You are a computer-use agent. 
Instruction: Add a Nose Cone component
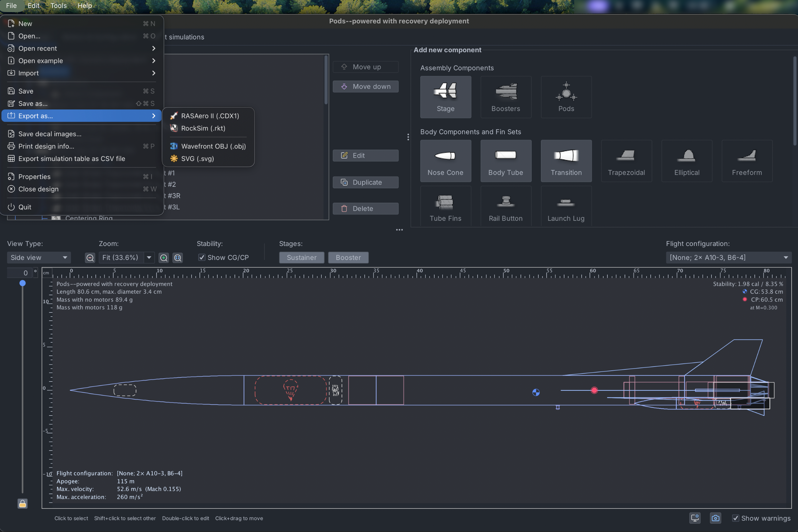click(x=445, y=161)
